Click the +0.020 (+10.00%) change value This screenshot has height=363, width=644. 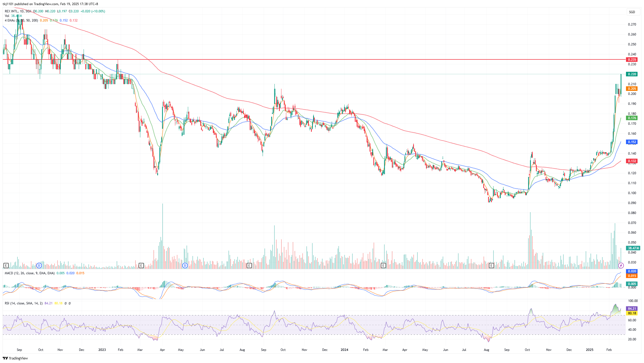(93, 11)
